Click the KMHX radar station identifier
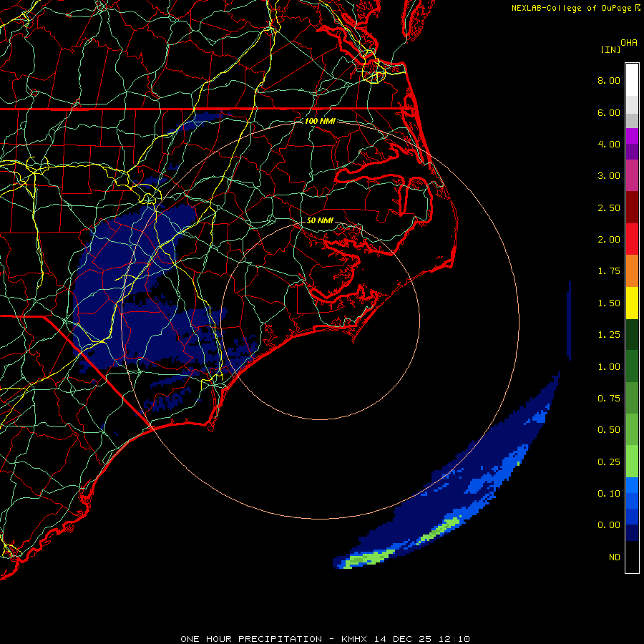 pyautogui.click(x=354, y=639)
